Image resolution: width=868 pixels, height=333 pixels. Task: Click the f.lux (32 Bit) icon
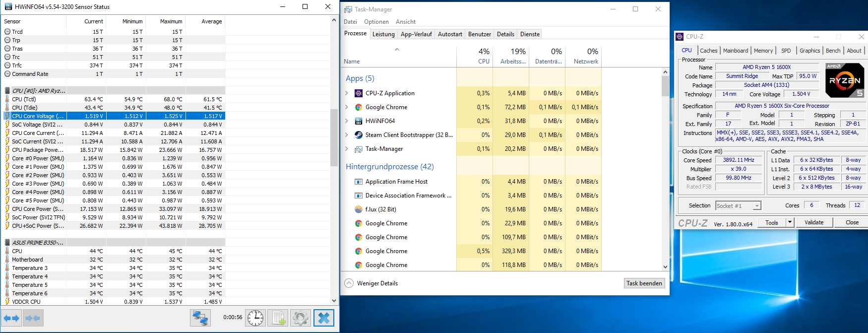tap(359, 209)
